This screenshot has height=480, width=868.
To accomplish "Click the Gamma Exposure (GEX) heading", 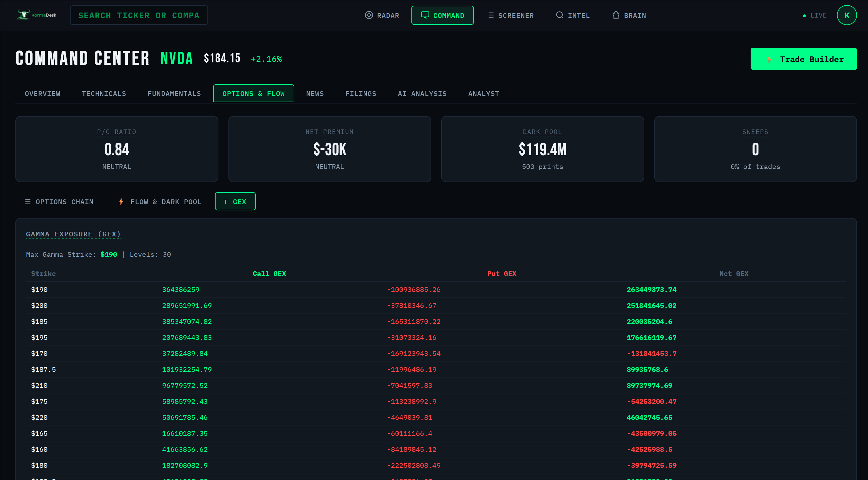I will 73,234.
